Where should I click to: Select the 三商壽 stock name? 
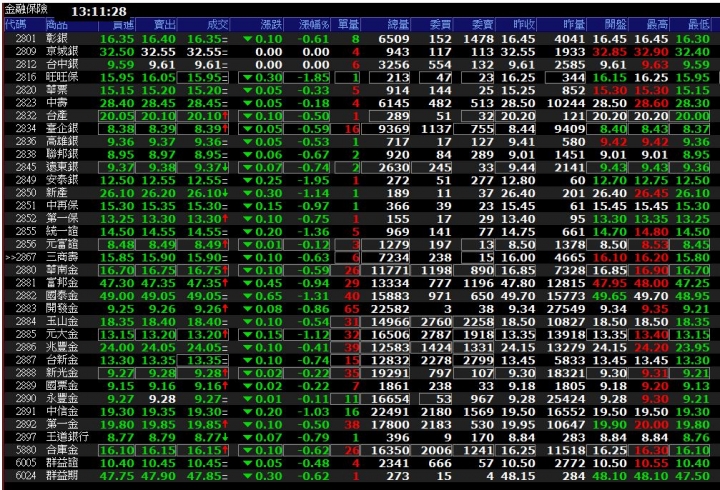(x=62, y=257)
